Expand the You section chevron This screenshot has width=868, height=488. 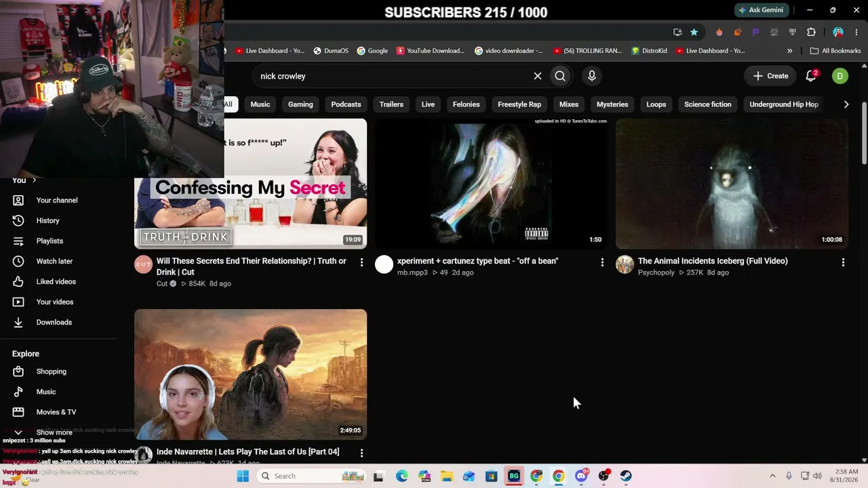click(34, 180)
